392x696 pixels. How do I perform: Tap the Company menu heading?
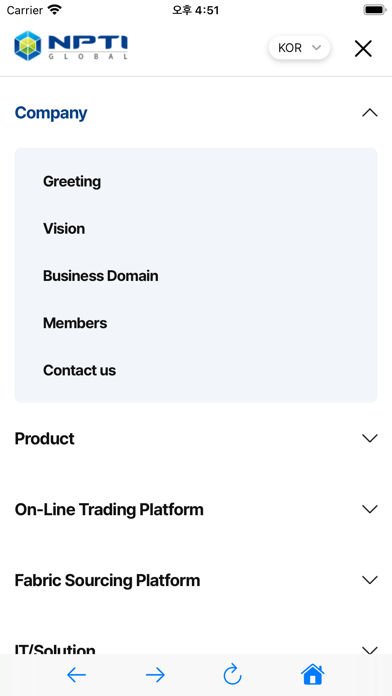pyautogui.click(x=51, y=113)
